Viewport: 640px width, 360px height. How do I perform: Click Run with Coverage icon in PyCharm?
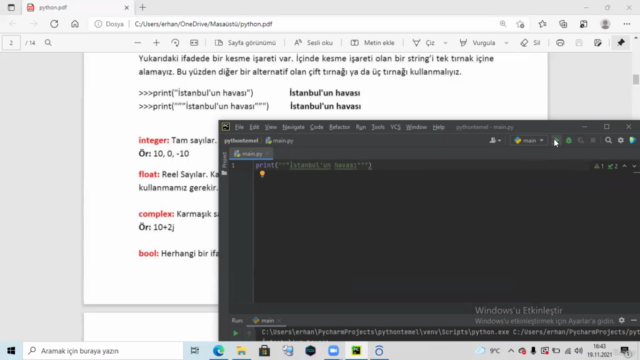(x=581, y=140)
